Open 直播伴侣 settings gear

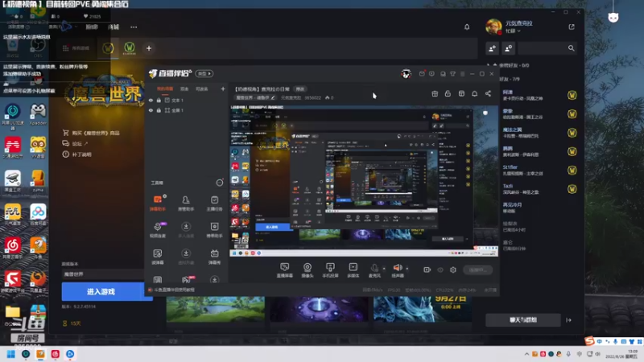pos(453,269)
